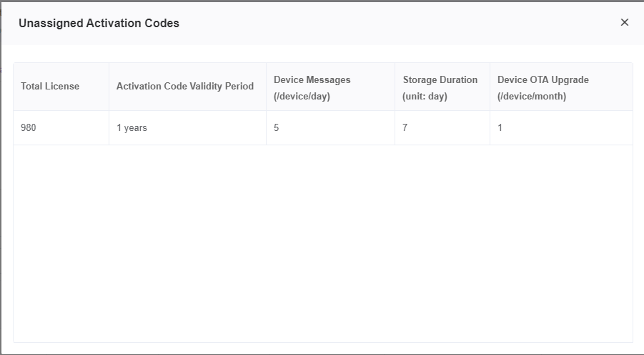The height and width of the screenshot is (355, 644).
Task: Click the 'Device OTA Upgrade (/device/month)' header
Action: 562,87
